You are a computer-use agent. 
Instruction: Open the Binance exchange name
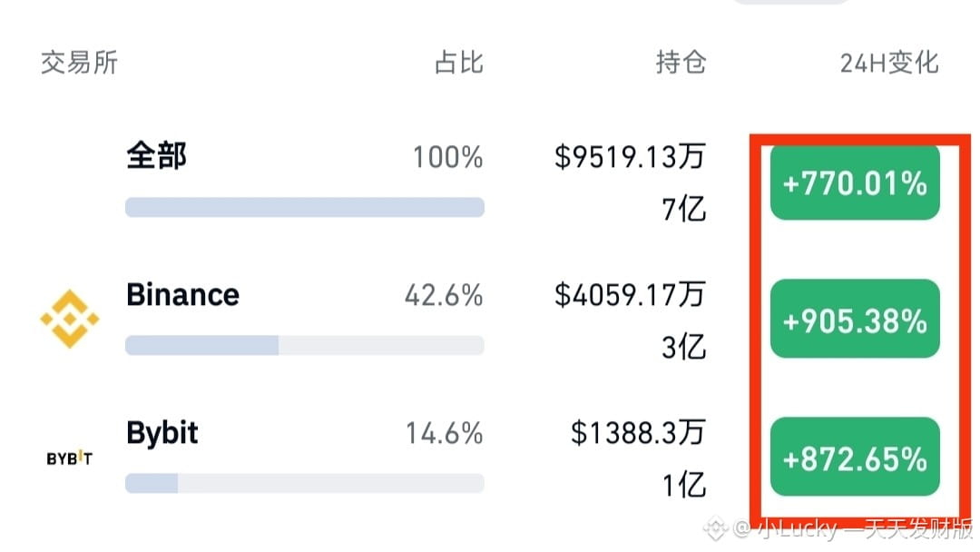pos(182,294)
